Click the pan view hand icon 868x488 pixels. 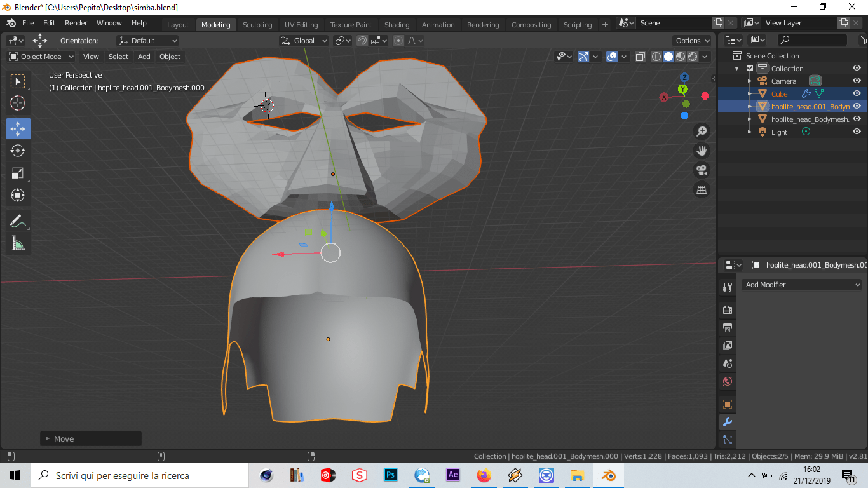[702, 151]
